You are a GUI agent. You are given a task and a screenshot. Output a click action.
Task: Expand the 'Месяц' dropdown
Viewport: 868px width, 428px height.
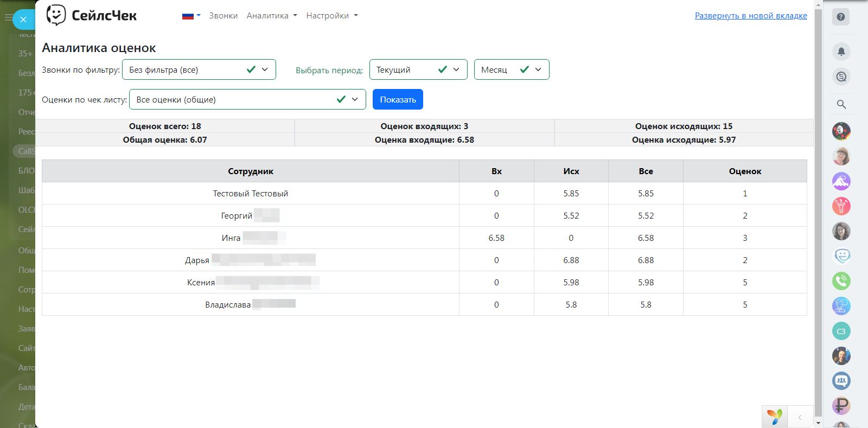511,69
